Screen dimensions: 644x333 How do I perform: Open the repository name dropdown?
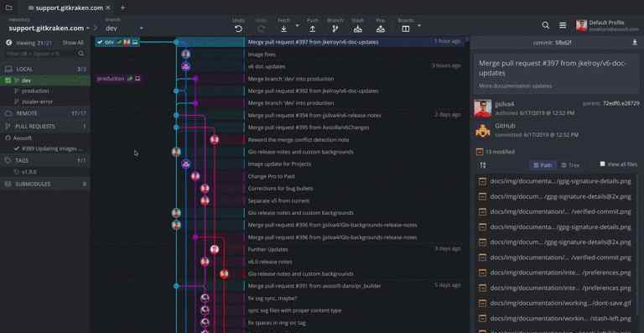pos(49,28)
